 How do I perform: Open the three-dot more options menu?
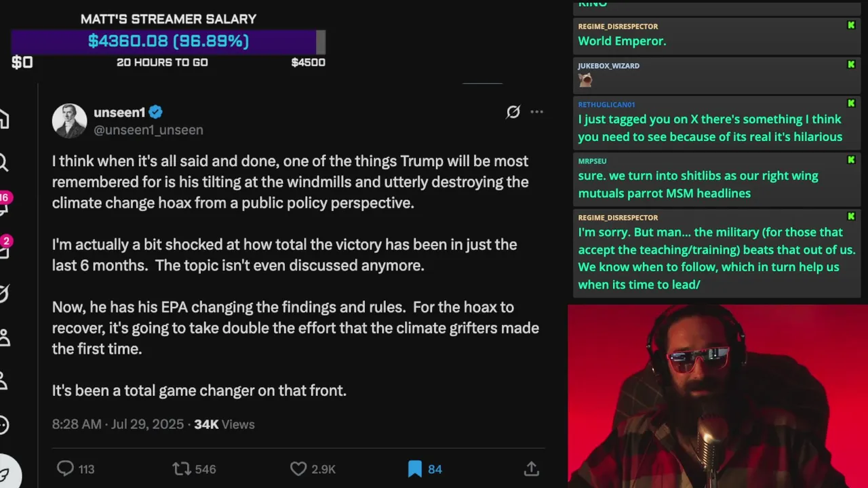(536, 112)
